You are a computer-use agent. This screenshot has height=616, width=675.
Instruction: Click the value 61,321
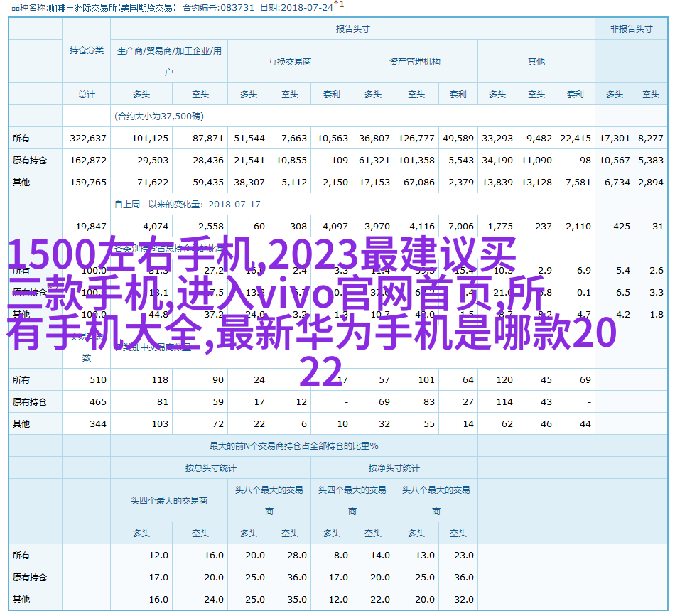374,160
